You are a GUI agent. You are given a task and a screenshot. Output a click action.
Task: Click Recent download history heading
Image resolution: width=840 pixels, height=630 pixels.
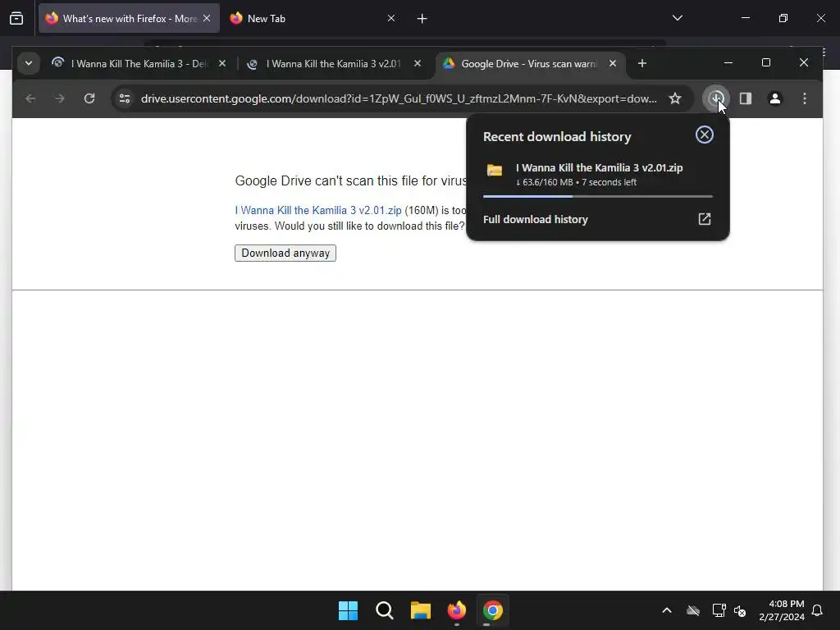pos(557,137)
